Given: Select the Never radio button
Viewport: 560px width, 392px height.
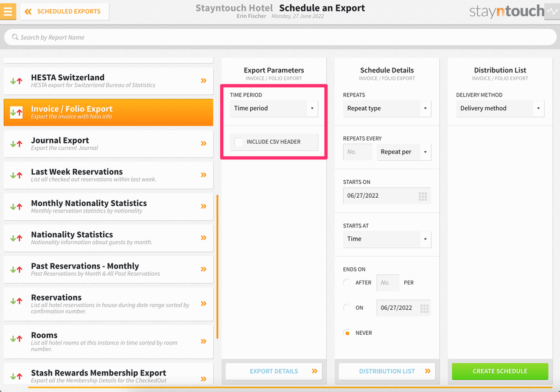Looking at the screenshot, I should pyautogui.click(x=347, y=333).
